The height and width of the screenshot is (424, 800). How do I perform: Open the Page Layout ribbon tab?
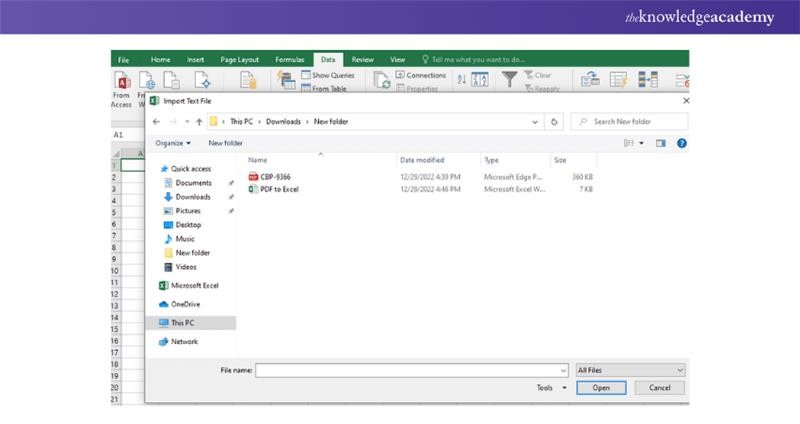coord(240,60)
